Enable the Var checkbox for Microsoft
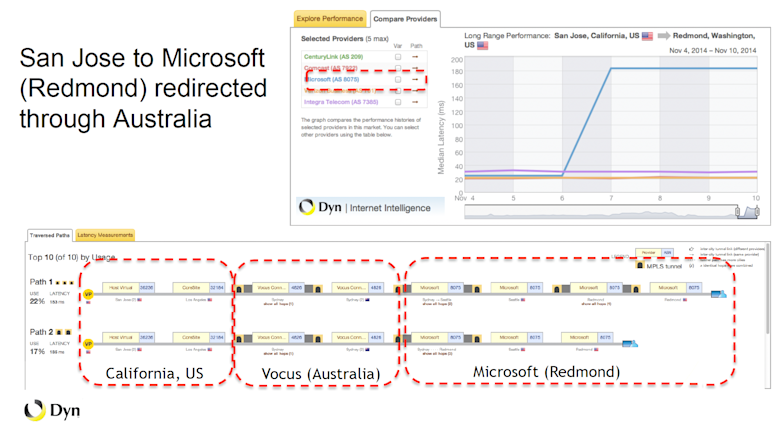The width and height of the screenshot is (780, 435). (398, 80)
